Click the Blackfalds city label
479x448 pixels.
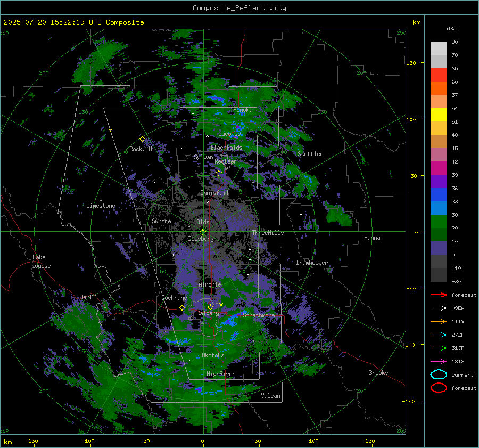226,148
